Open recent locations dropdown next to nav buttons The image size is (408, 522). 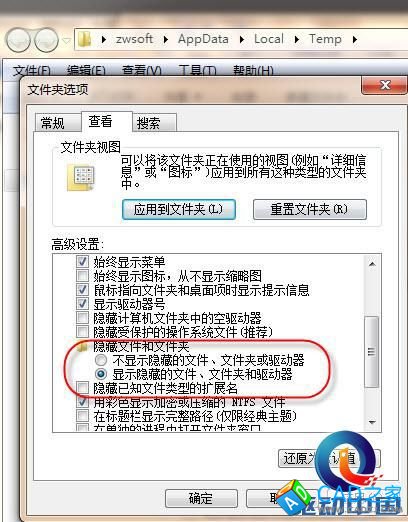point(67,41)
